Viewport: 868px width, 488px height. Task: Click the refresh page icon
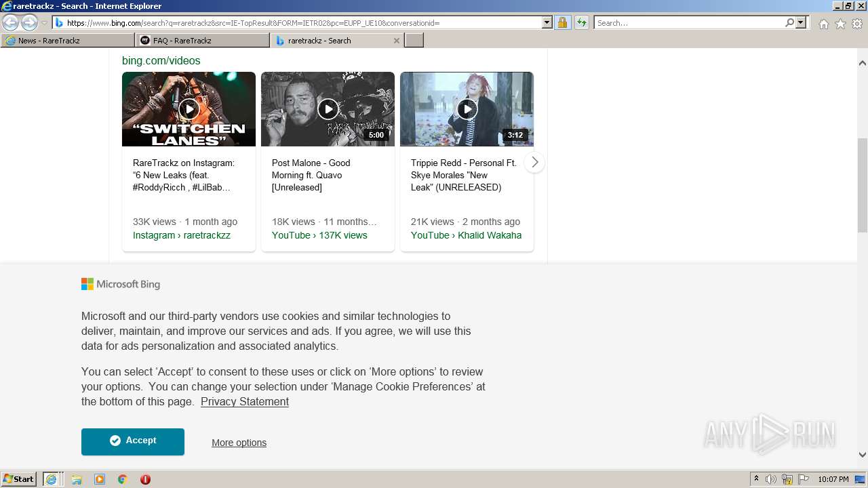click(x=581, y=22)
